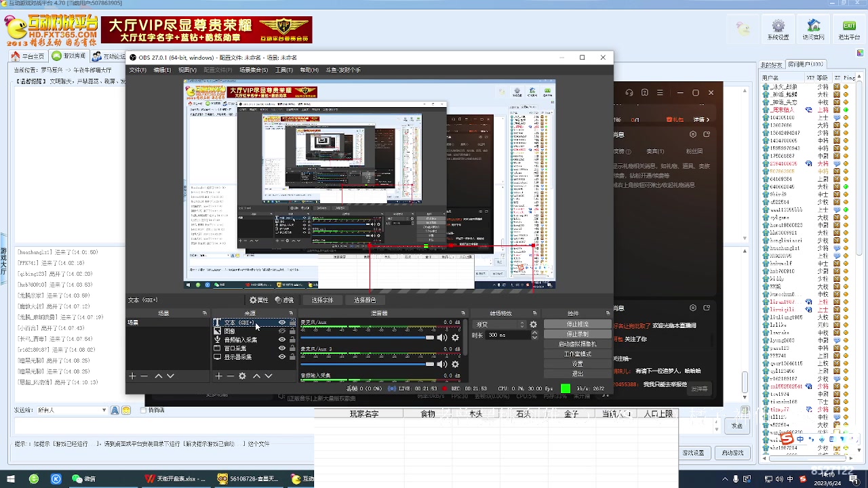Image resolution: width=868 pixels, height=488 pixels.
Task: Toggle visibility eye of 窗口采集 source
Action: click(282, 348)
